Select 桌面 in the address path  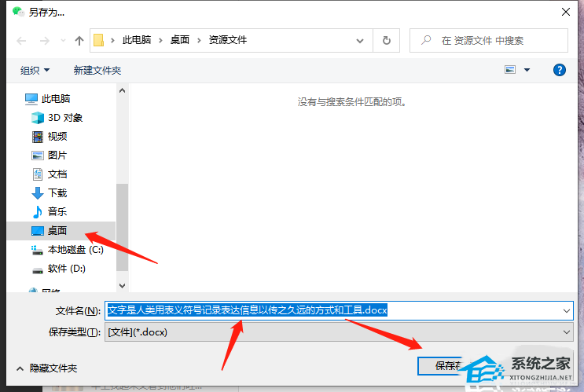pyautogui.click(x=180, y=40)
